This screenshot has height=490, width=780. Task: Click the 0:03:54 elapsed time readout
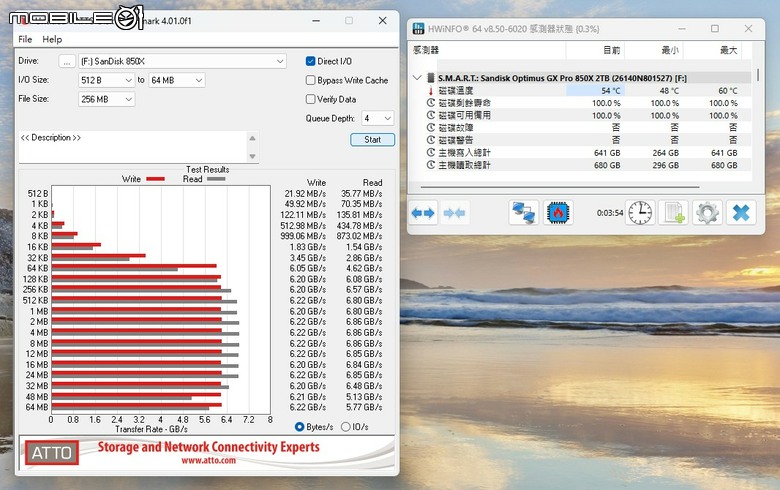[x=610, y=213]
